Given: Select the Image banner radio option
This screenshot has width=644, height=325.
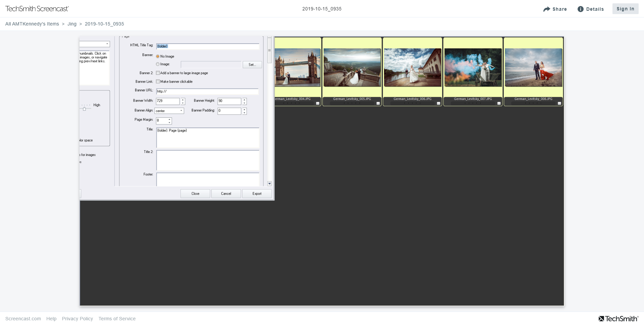Looking at the screenshot, I should click(158, 64).
